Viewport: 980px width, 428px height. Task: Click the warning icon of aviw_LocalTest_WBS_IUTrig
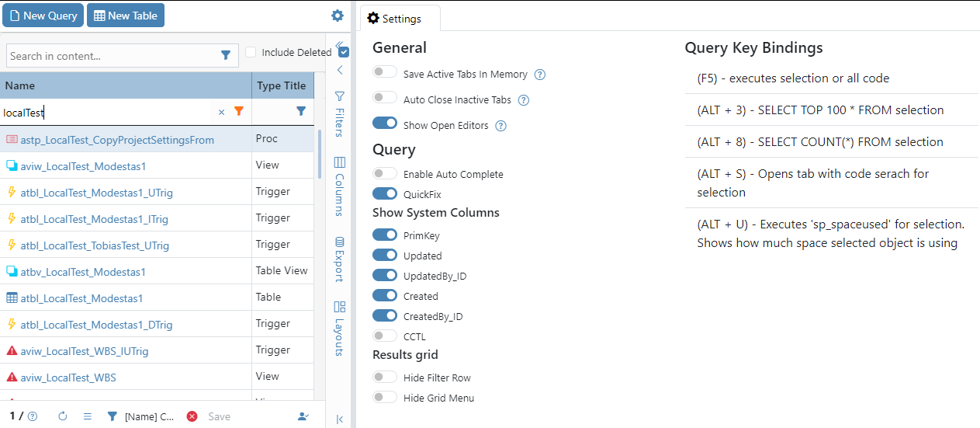click(x=12, y=350)
